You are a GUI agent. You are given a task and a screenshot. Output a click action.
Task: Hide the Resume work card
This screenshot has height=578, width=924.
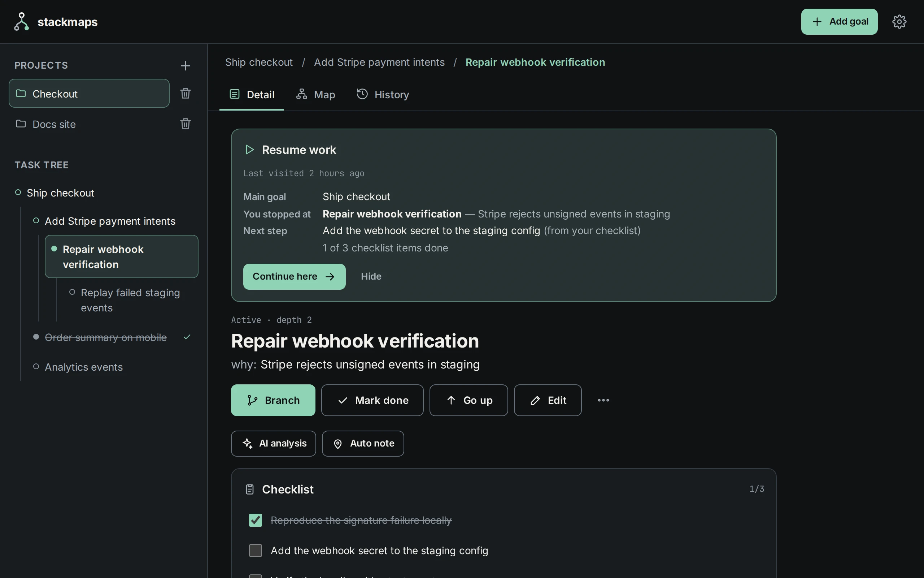tap(371, 276)
